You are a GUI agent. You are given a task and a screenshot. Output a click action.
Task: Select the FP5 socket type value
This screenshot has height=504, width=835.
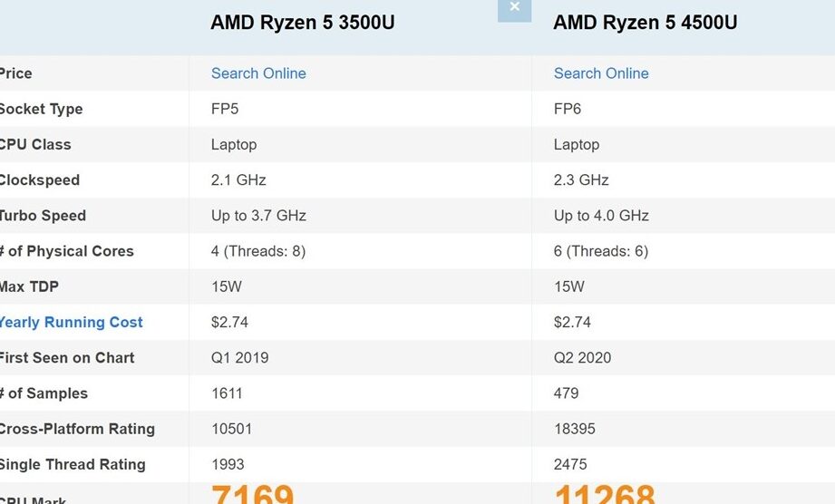(225, 109)
